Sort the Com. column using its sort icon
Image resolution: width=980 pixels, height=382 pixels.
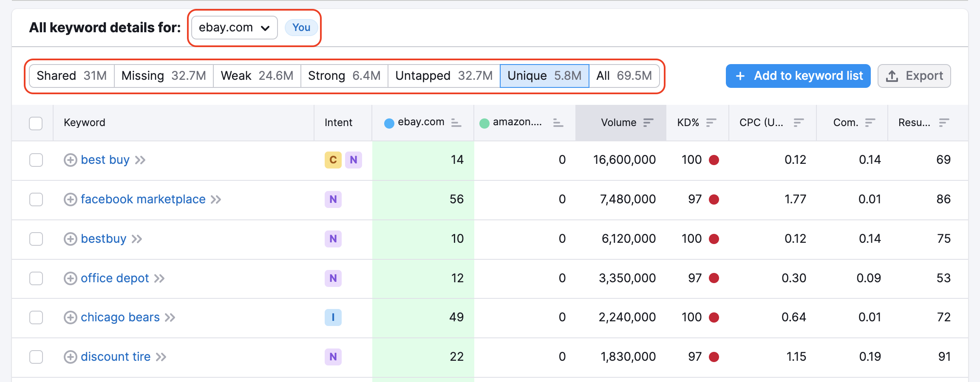pos(870,122)
